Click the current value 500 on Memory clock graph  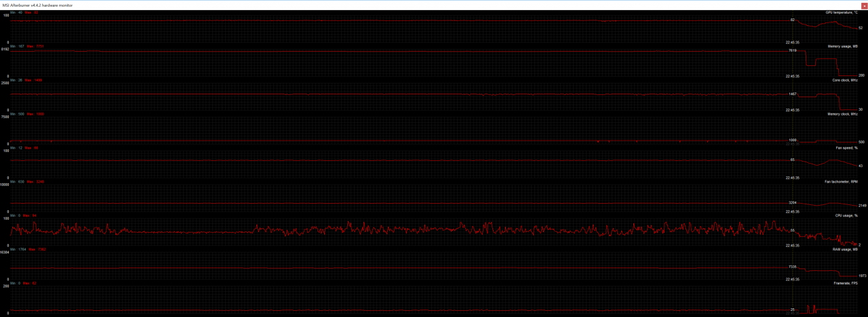coord(861,142)
